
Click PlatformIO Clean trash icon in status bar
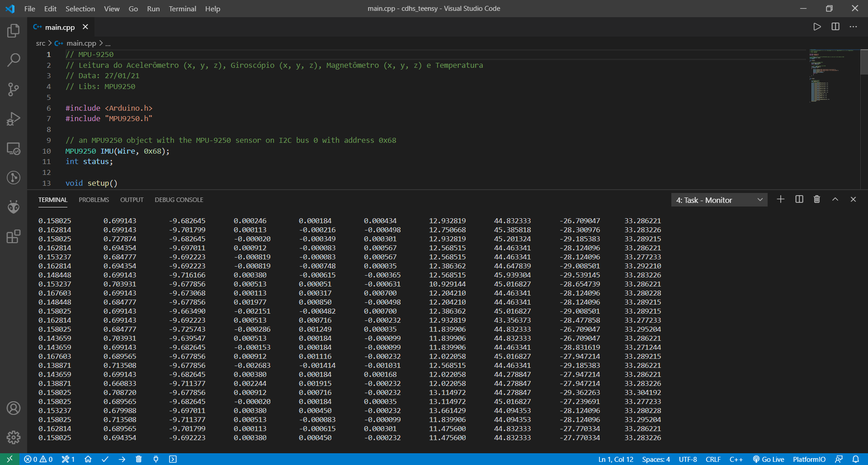tap(139, 459)
